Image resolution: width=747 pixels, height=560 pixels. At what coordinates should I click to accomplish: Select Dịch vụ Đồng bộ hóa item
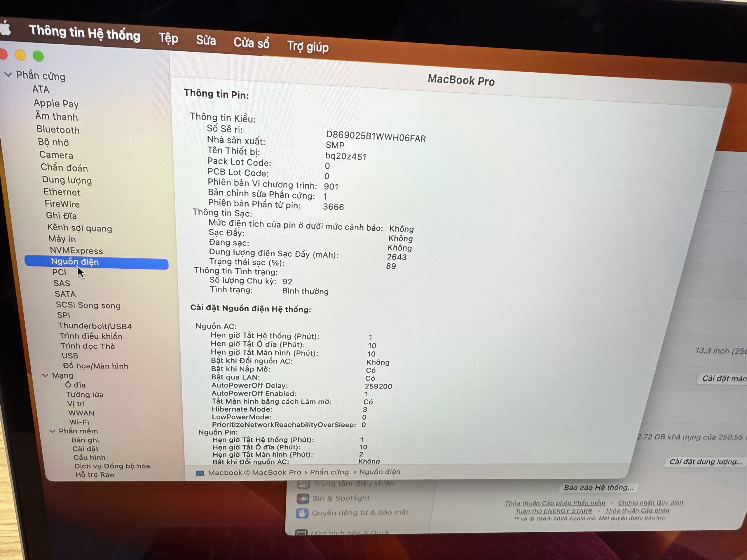coord(112,466)
